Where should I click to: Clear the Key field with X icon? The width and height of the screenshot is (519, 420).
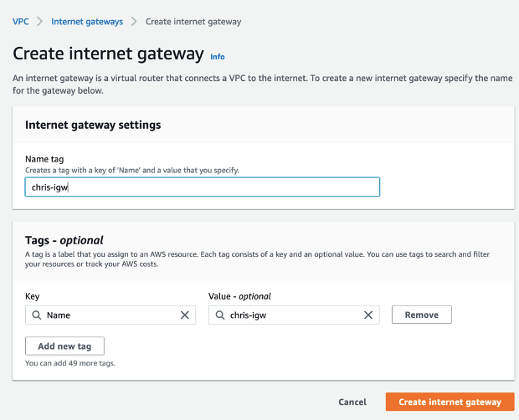pyautogui.click(x=185, y=315)
